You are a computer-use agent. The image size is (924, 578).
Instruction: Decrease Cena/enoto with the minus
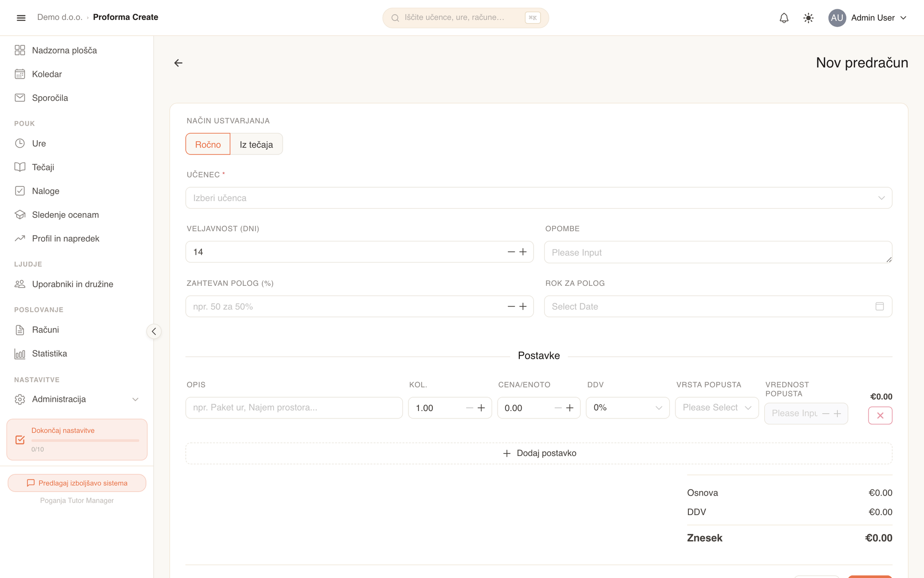pyautogui.click(x=558, y=407)
